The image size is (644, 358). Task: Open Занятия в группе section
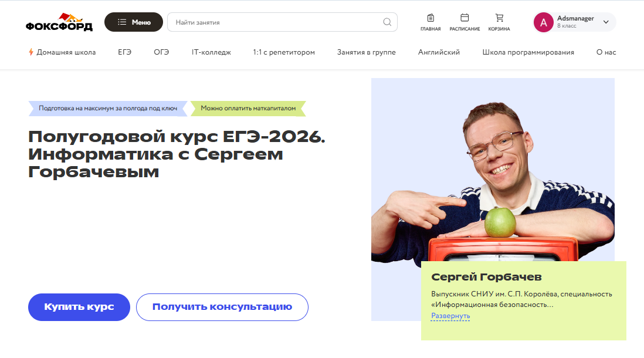367,52
